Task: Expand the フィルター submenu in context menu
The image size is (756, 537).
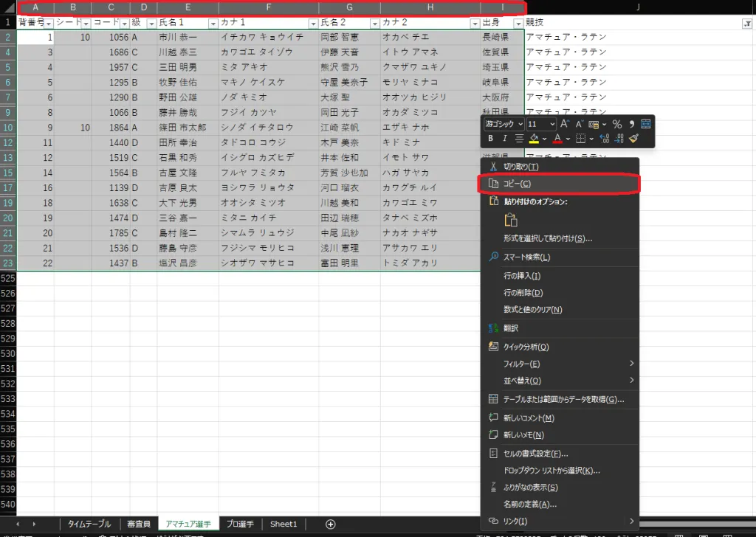Action: (559, 364)
